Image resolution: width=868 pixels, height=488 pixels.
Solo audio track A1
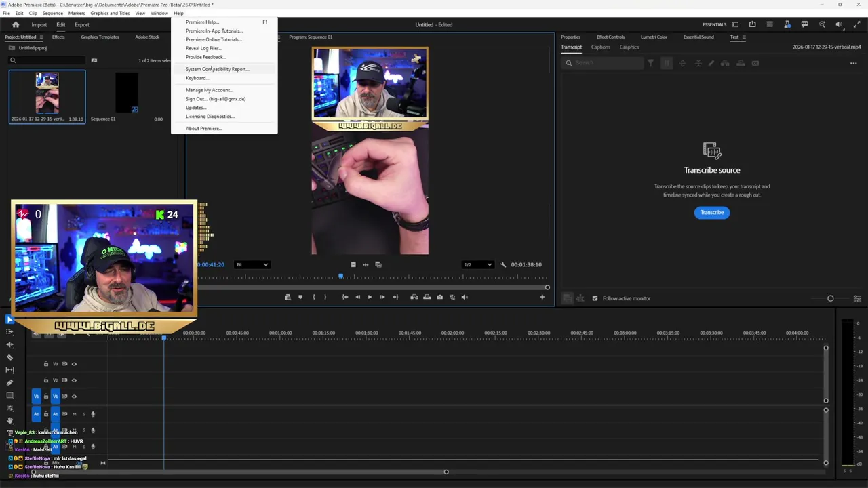83,414
